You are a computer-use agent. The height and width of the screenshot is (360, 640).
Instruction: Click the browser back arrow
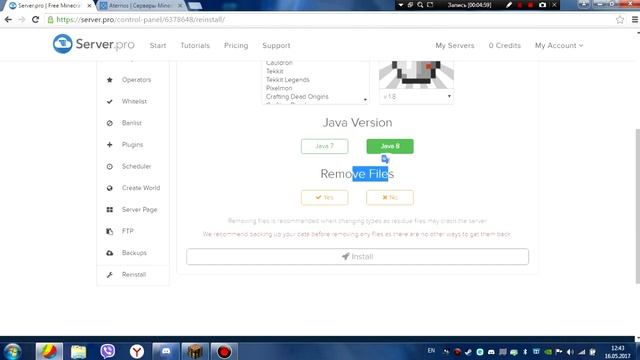[8, 20]
